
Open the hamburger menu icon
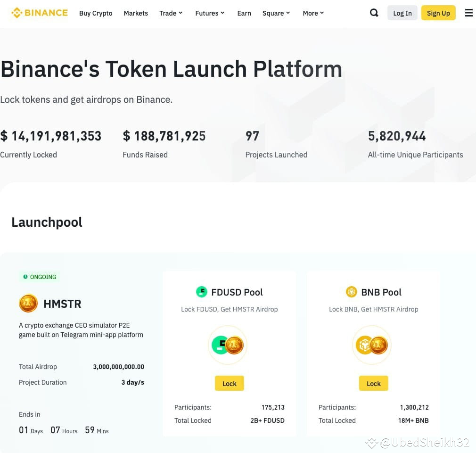[x=468, y=13]
